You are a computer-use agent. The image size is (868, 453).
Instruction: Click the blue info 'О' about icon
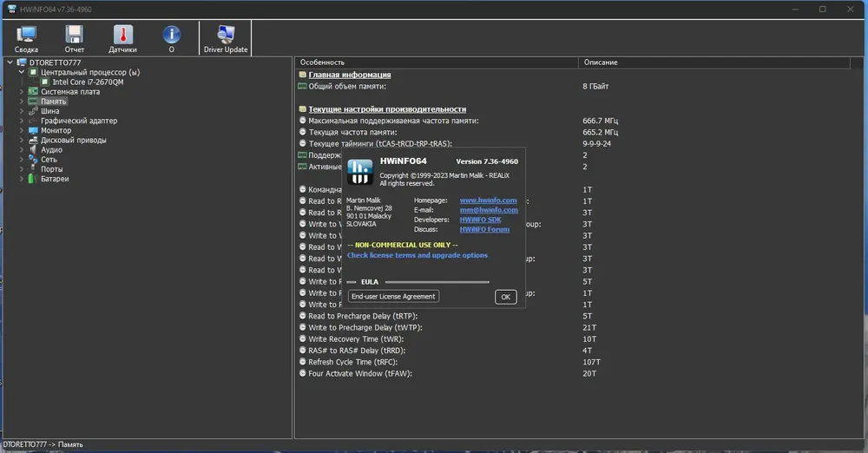coord(172,39)
